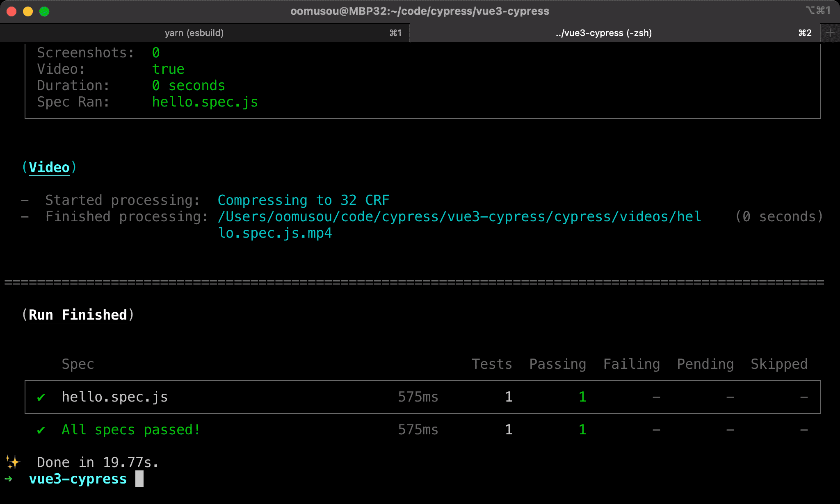The image size is (840, 504).
Task: Click the Video section heading
Action: coord(49,167)
